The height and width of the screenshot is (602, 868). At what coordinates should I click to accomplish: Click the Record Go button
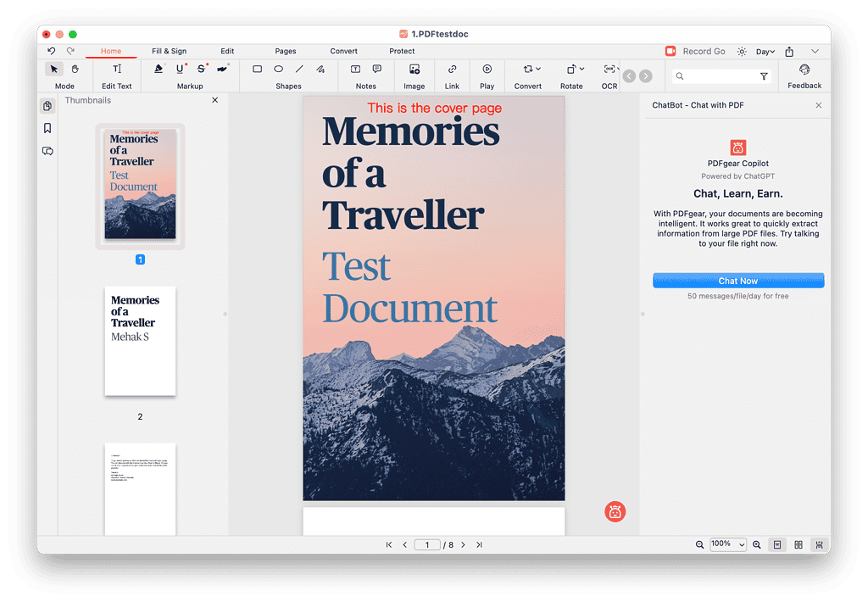coord(695,51)
